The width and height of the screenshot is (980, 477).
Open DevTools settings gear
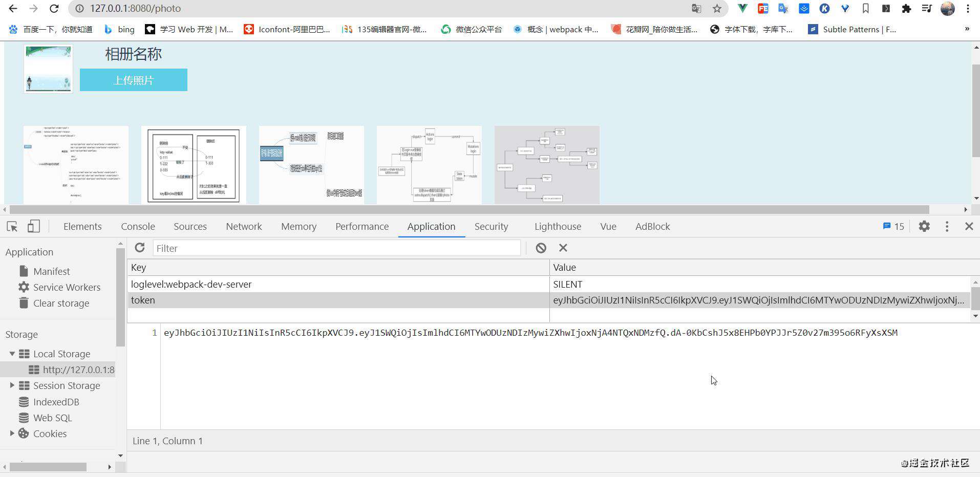(x=924, y=226)
